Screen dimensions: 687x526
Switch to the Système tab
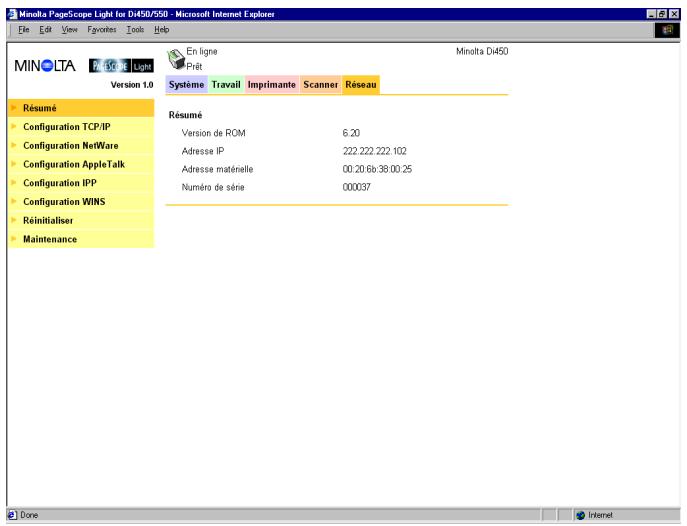point(187,85)
